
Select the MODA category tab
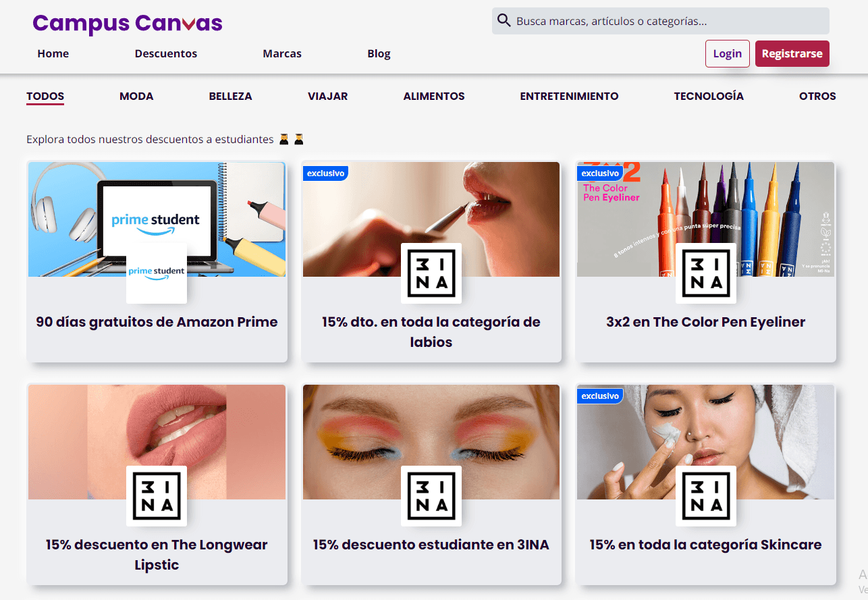(x=136, y=97)
